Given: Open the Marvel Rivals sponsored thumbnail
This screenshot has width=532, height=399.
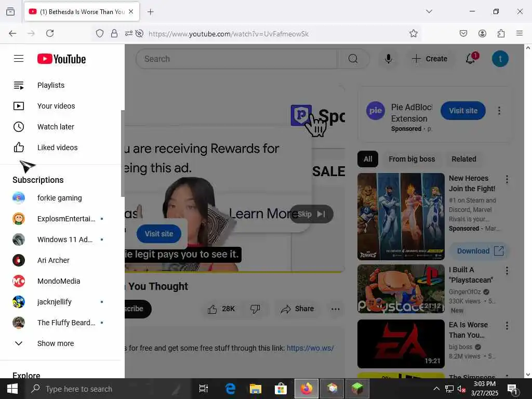Looking at the screenshot, I should coord(401,217).
